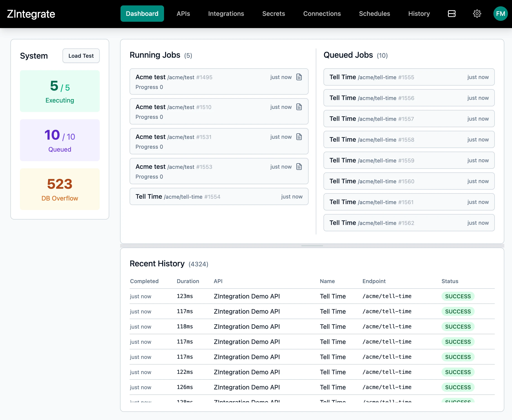The image size is (512, 420).
Task: Select running job Tell Time #1554
Action: (x=219, y=196)
